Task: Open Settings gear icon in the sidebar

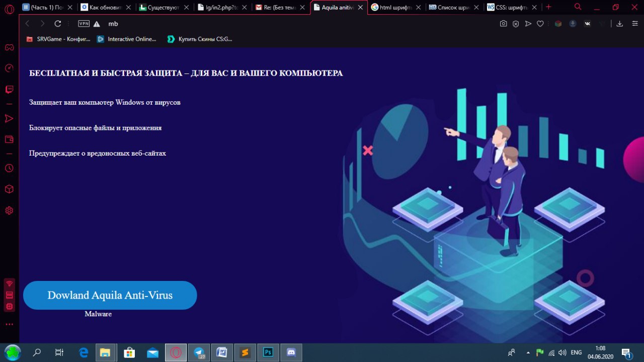Action: pos(9,210)
